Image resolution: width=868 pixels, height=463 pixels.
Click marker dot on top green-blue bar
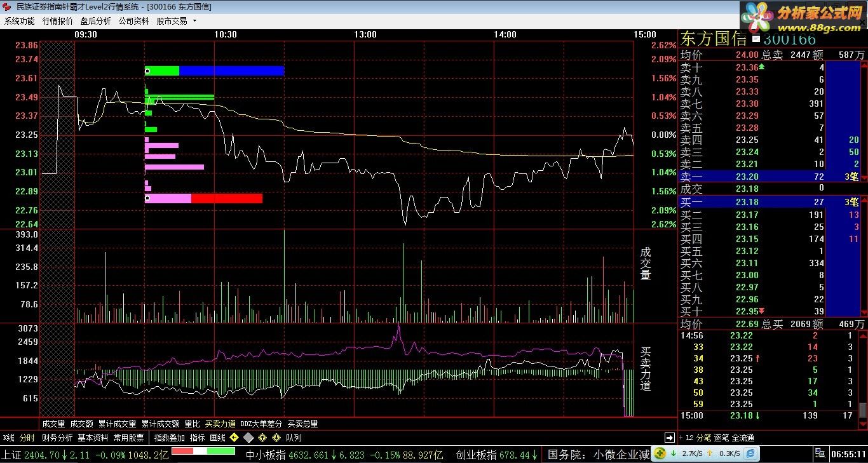coord(147,71)
